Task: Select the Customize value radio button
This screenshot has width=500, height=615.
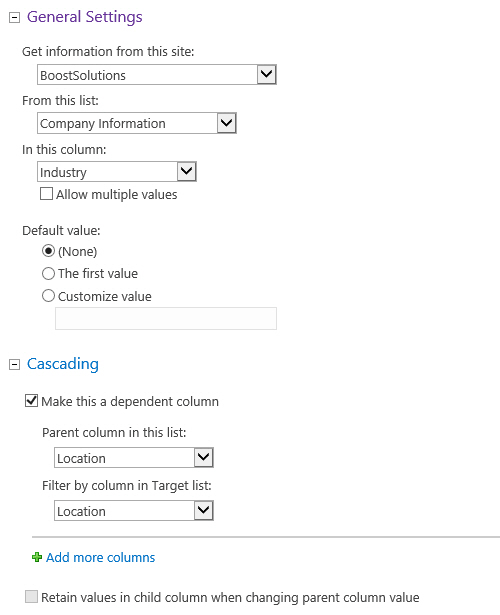Action: 48,296
